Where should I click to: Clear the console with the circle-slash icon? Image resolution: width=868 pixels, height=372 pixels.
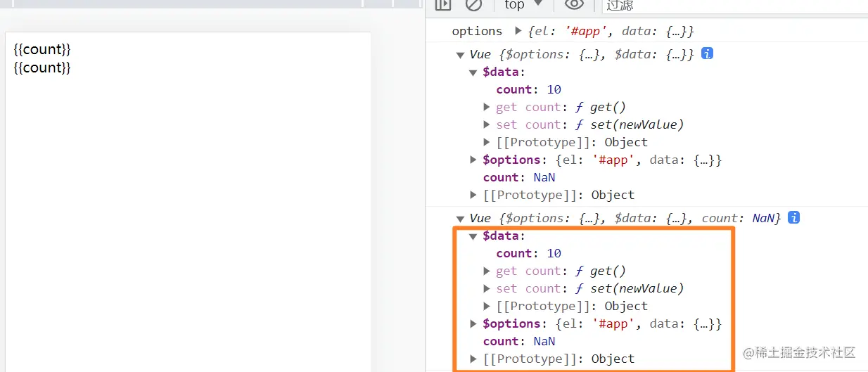[x=474, y=4]
